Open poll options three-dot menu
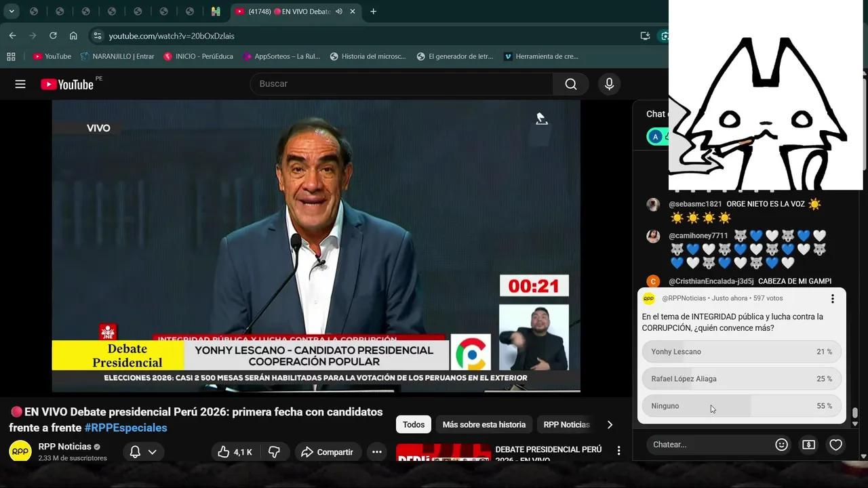Screen dimensions: 868x488 (833, 298)
